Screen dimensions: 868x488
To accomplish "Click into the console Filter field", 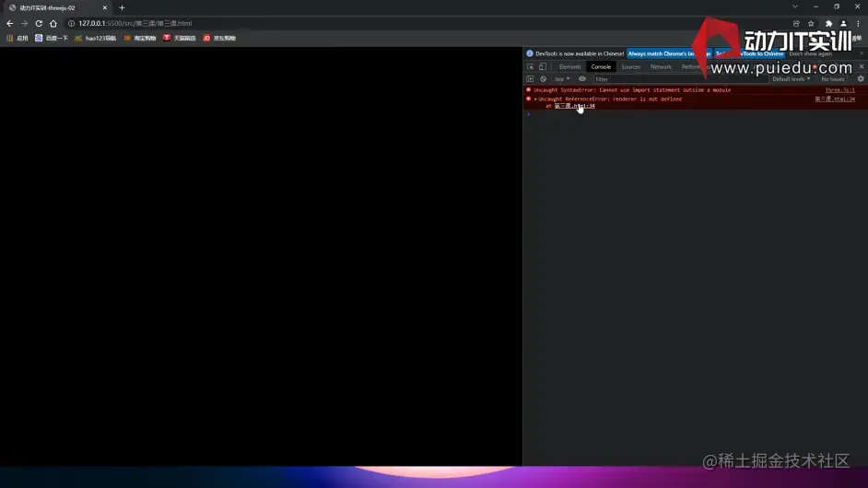I will (680, 79).
